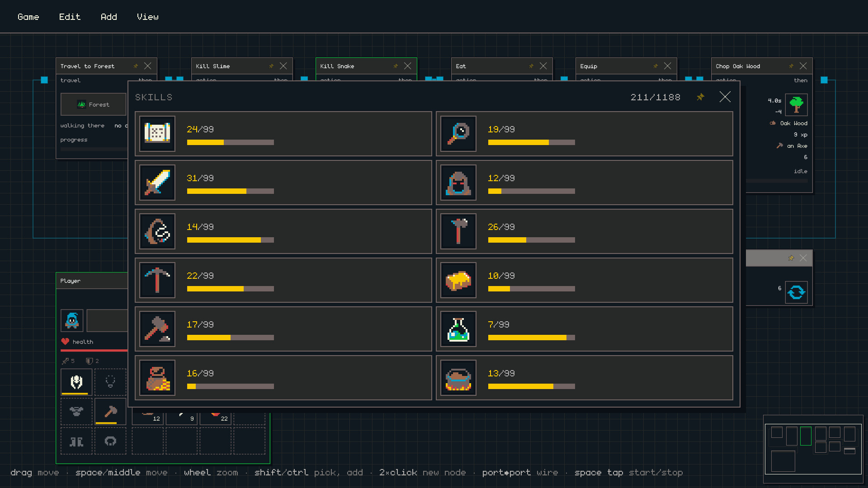Click the input port left of Travel to Forest

click(44, 80)
